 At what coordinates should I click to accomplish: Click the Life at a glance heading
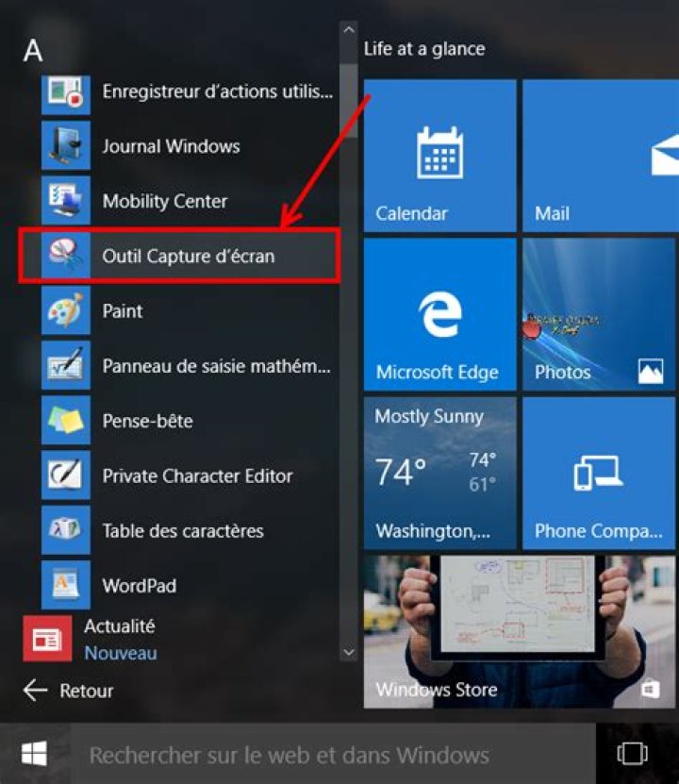tap(424, 49)
